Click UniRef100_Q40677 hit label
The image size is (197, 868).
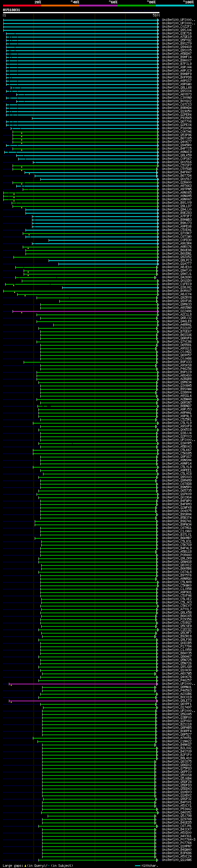(x=177, y=142)
